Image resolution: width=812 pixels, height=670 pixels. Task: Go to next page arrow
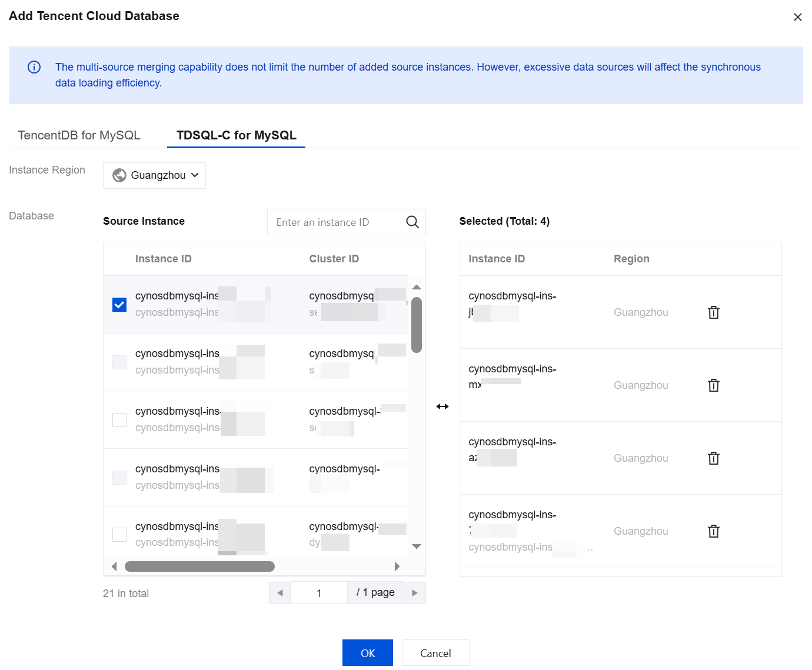point(414,593)
